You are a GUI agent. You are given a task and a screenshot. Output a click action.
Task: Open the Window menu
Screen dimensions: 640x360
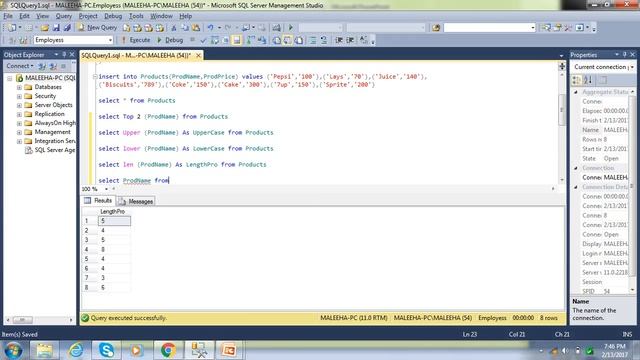click(x=161, y=16)
